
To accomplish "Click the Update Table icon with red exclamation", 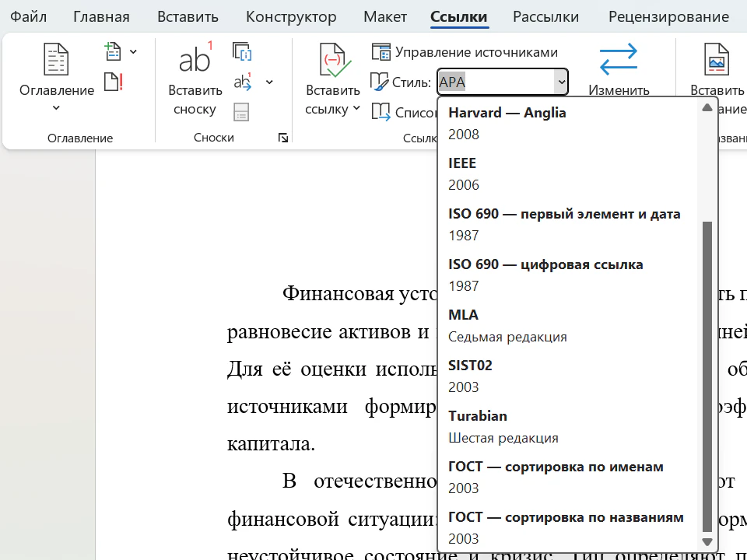I will (x=114, y=82).
